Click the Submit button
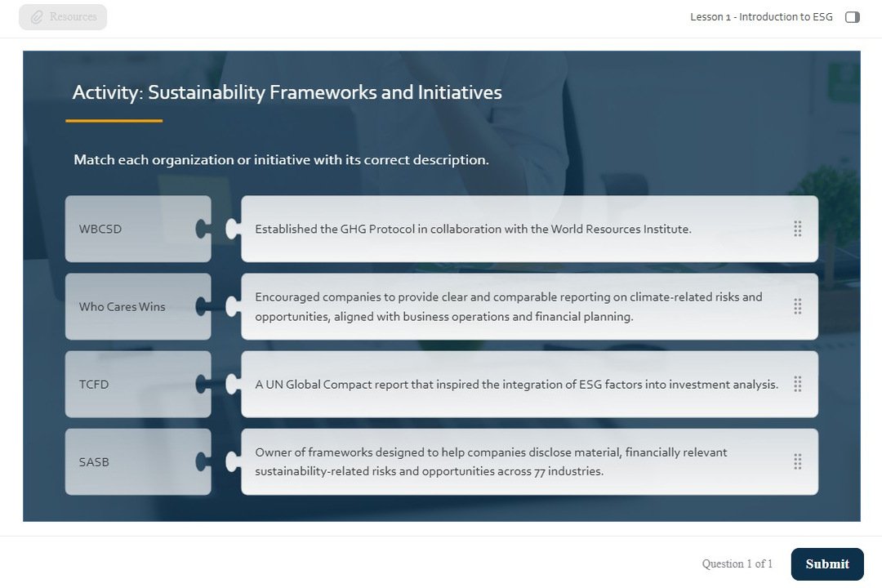Viewport: 882px width, 588px height. click(826, 563)
